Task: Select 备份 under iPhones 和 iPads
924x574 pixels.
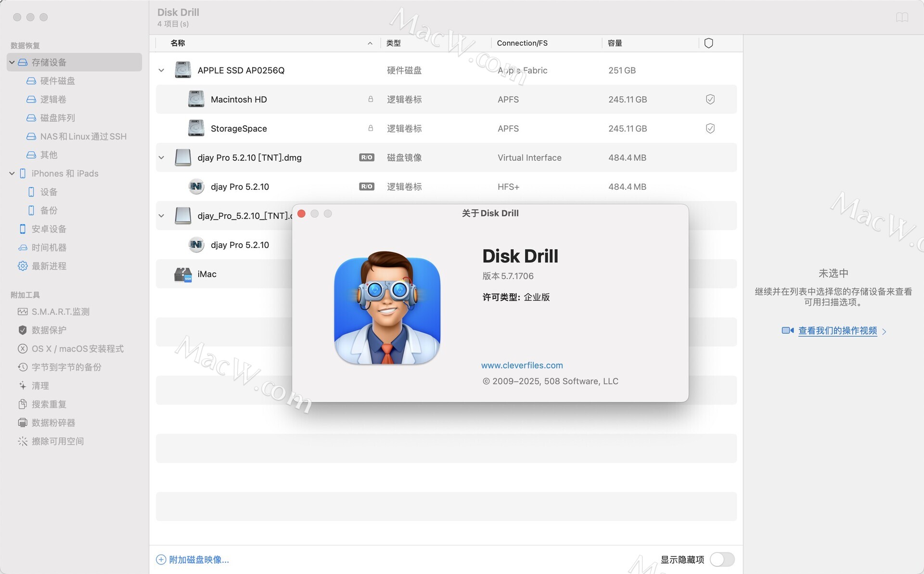Action: 49,210
